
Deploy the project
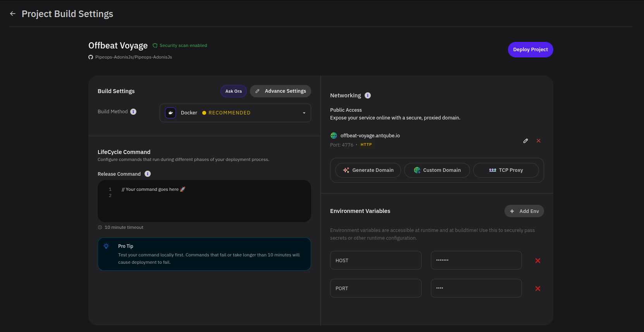click(530, 50)
